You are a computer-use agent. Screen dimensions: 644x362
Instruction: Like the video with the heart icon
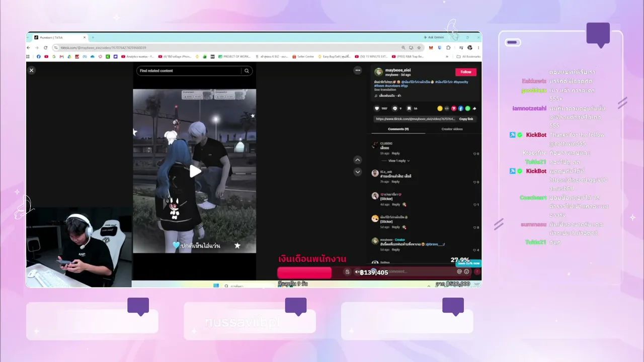pos(377,108)
